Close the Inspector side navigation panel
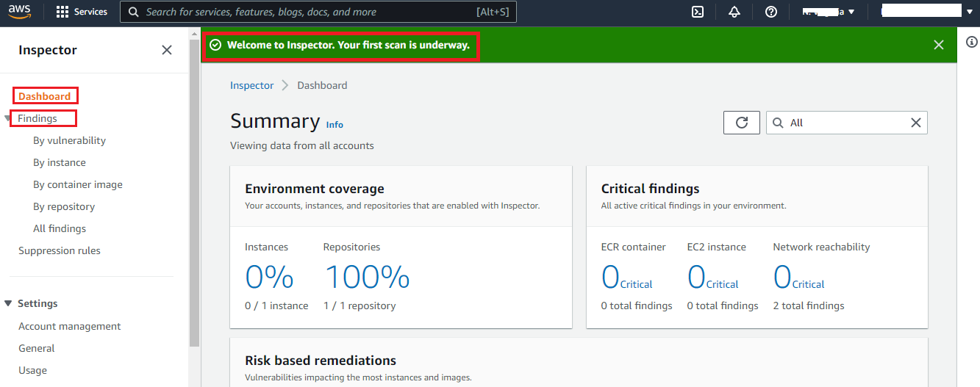 click(x=167, y=50)
